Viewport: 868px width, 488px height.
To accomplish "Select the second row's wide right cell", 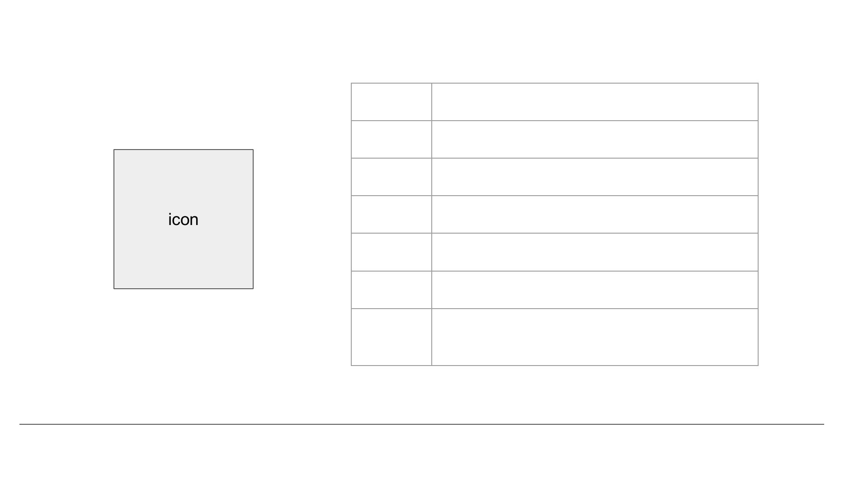I will pyautogui.click(x=595, y=139).
